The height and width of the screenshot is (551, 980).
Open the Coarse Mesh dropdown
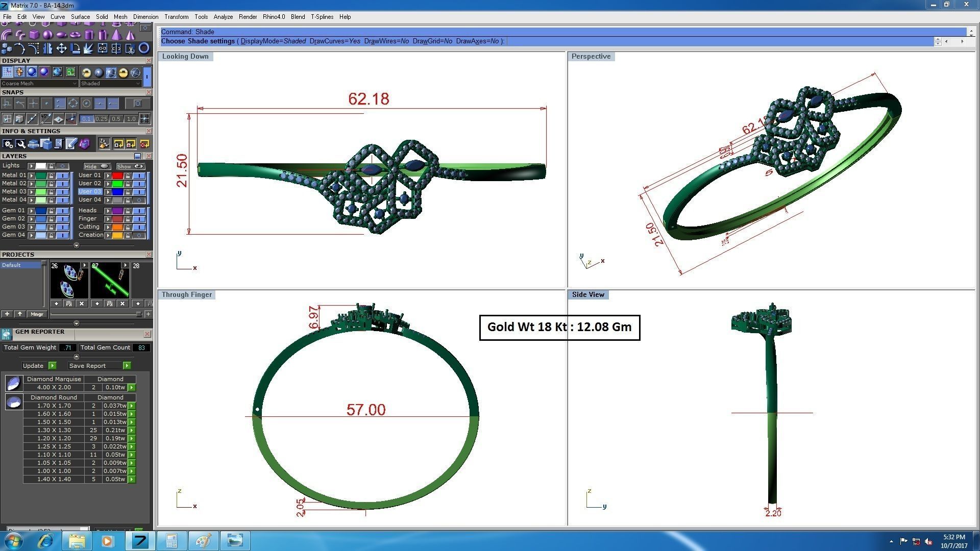[39, 83]
